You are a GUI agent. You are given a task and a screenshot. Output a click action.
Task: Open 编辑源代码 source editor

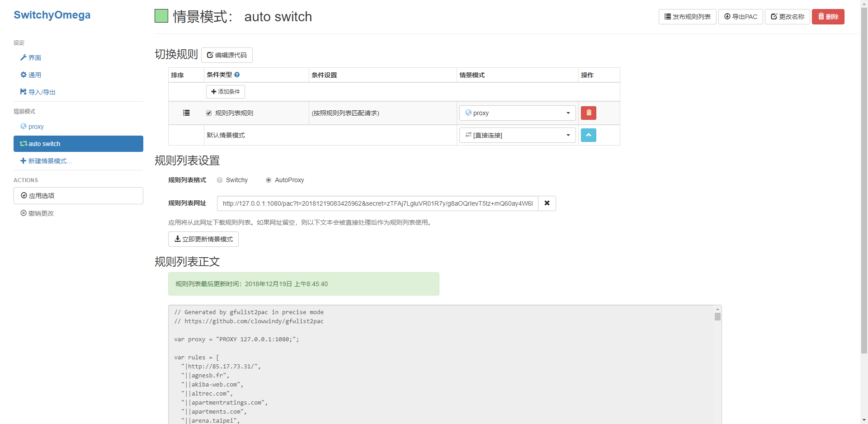227,55
